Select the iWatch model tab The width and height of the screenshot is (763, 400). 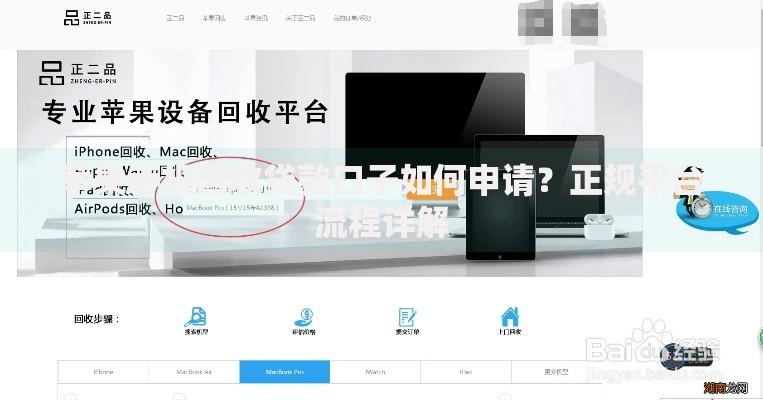pyautogui.click(x=375, y=372)
